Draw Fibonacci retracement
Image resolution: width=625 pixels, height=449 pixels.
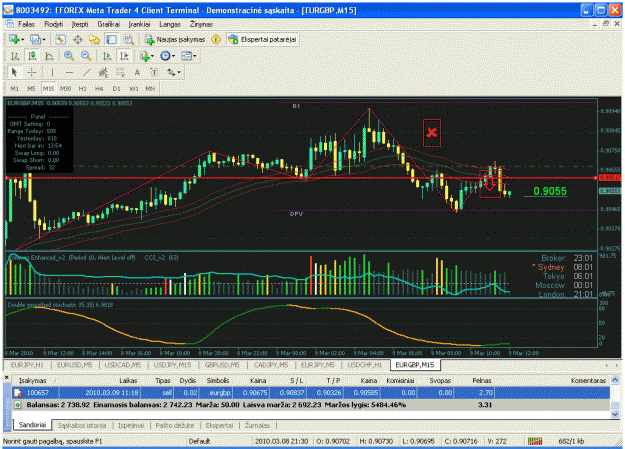(x=120, y=73)
